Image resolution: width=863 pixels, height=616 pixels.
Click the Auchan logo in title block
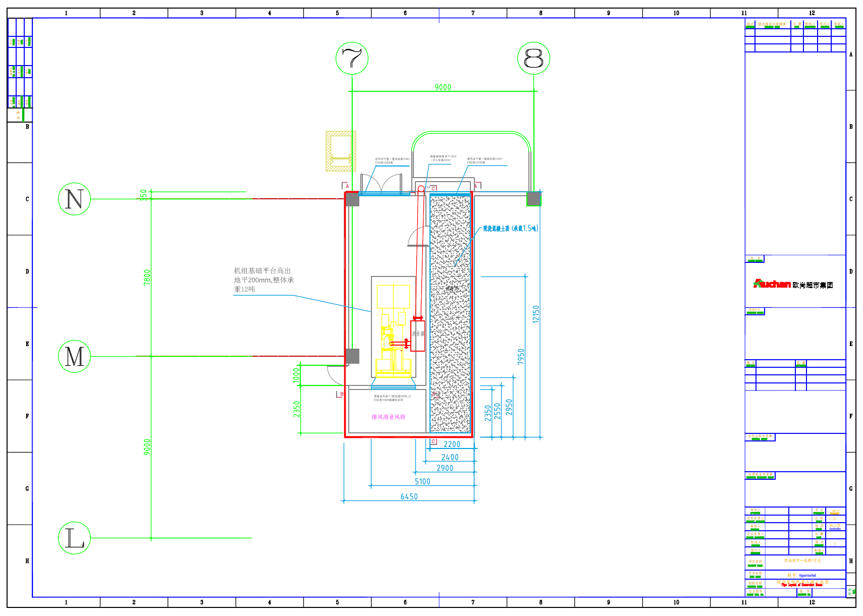click(x=772, y=284)
